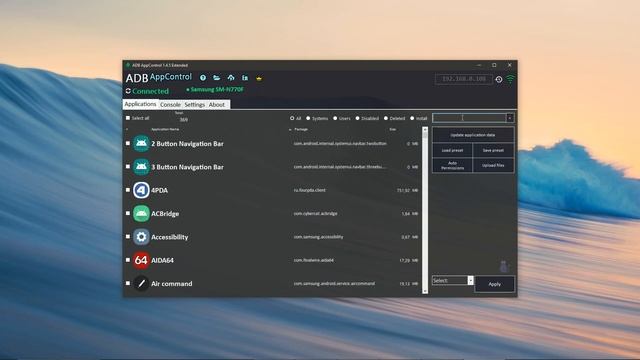
Task: Click the Accessibility gear app icon
Action: click(x=141, y=237)
